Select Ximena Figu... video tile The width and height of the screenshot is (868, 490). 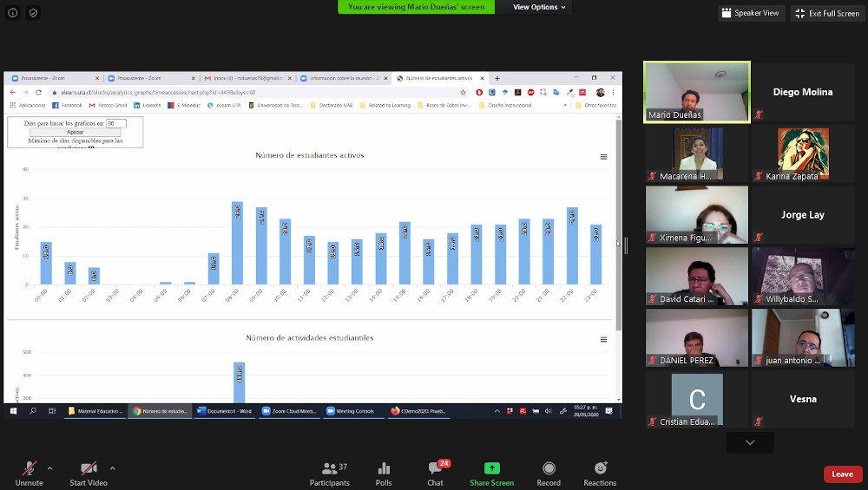pos(696,215)
